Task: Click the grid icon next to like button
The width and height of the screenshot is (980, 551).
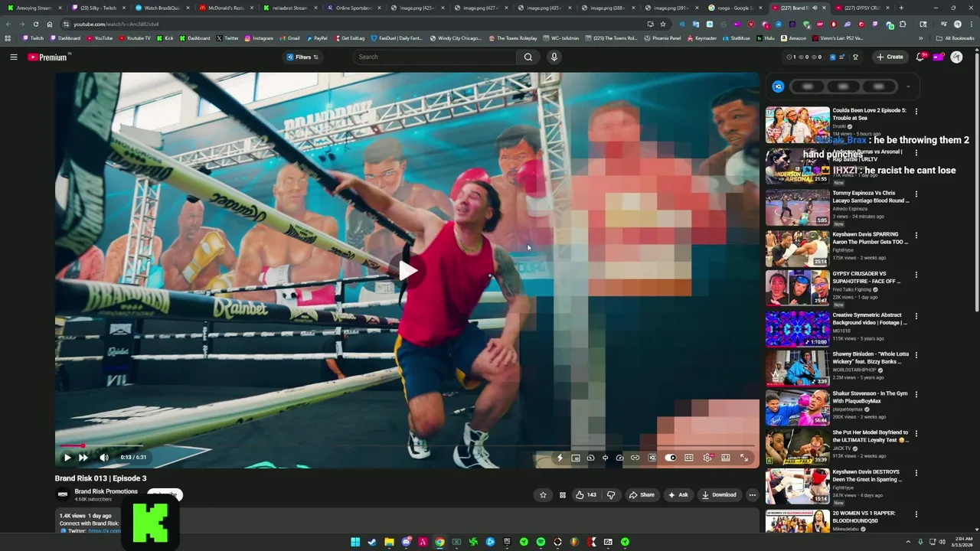Action: (562, 495)
